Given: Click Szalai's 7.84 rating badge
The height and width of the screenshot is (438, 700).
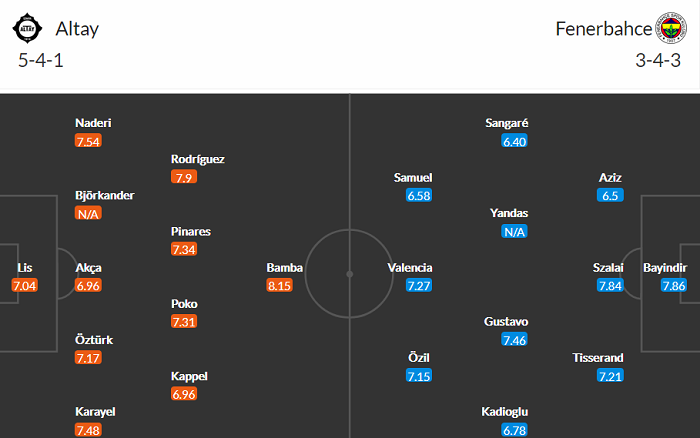Looking at the screenshot, I should coord(610,286).
